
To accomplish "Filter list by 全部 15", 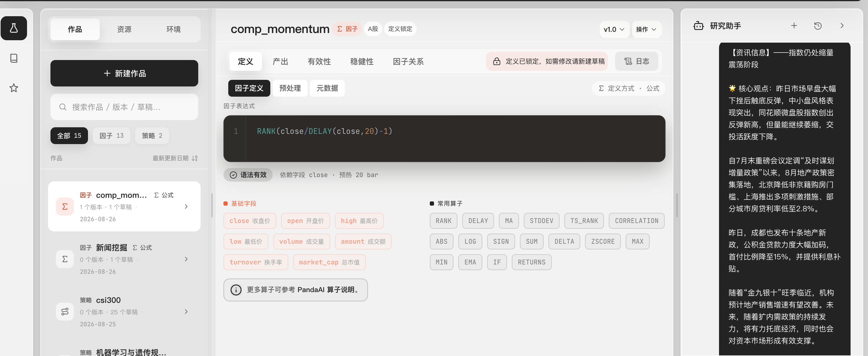I will click(69, 136).
